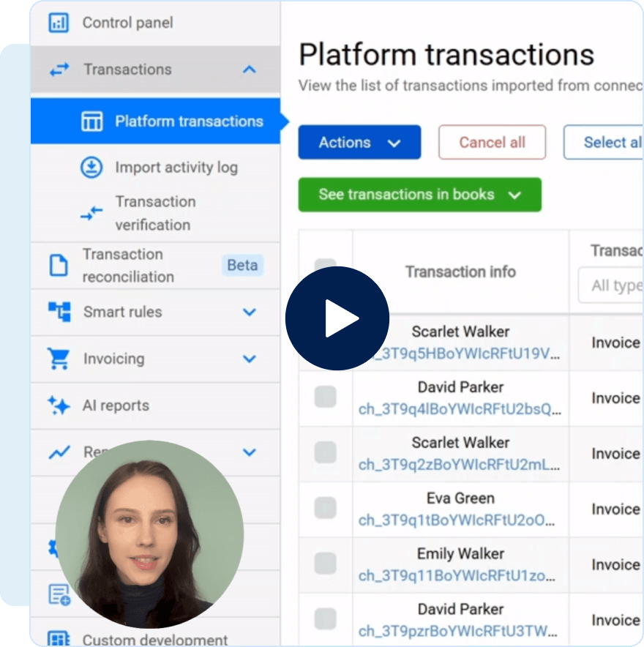Collapse the Transactions menu chevron
Image resolution: width=644 pixels, height=647 pixels.
coord(249,70)
